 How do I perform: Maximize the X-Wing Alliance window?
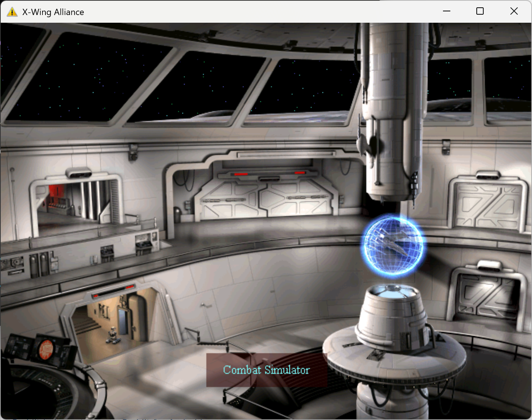point(480,11)
